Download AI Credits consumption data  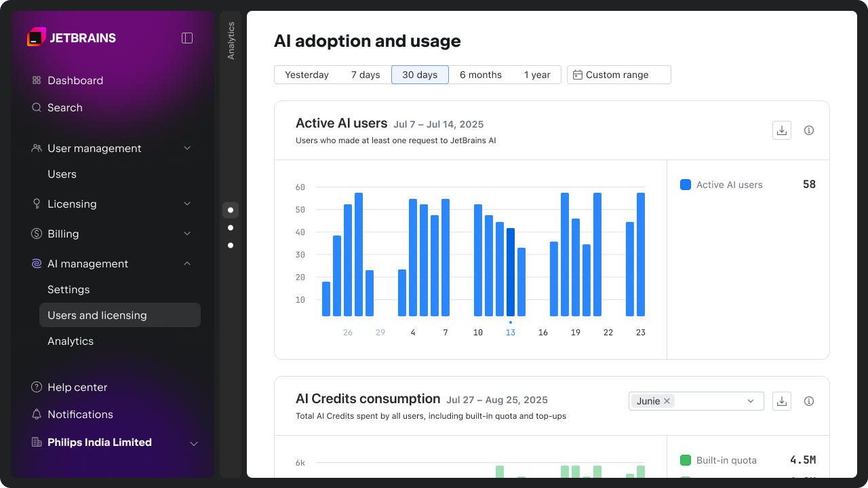tap(782, 401)
